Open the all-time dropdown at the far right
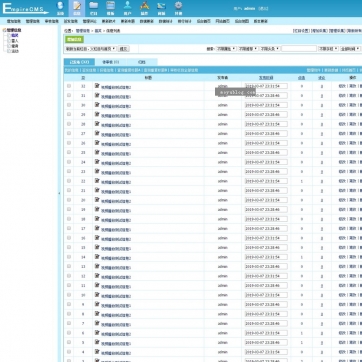362x362 pixels. [x=350, y=49]
